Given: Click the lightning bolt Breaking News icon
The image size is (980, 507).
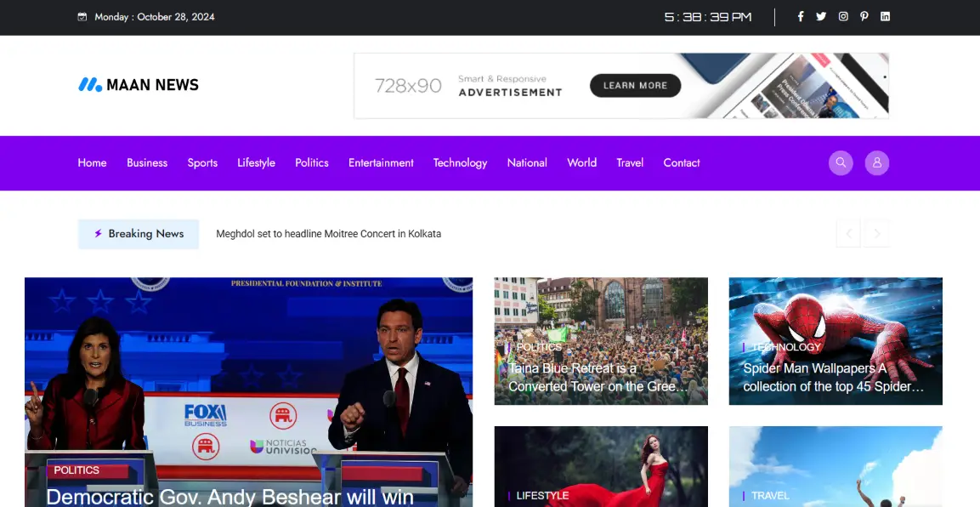Looking at the screenshot, I should (98, 233).
